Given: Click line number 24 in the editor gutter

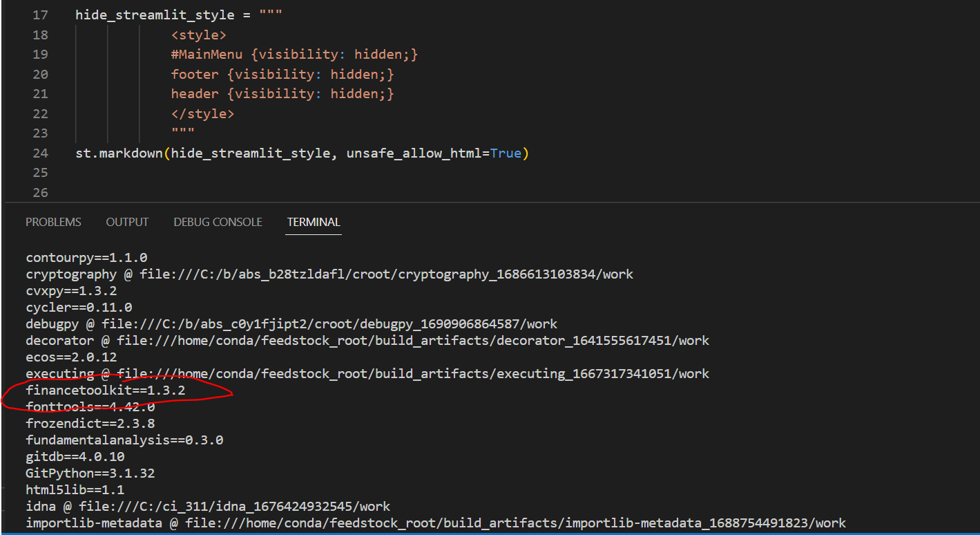Looking at the screenshot, I should pyautogui.click(x=40, y=153).
